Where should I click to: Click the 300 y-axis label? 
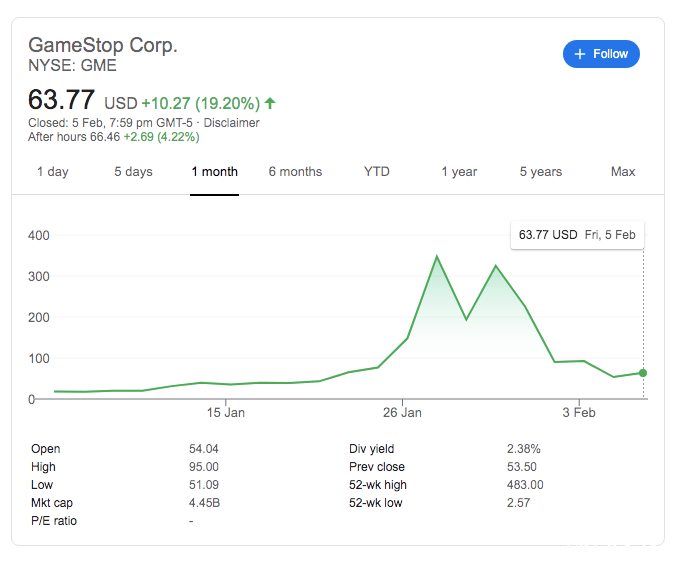tap(39, 276)
